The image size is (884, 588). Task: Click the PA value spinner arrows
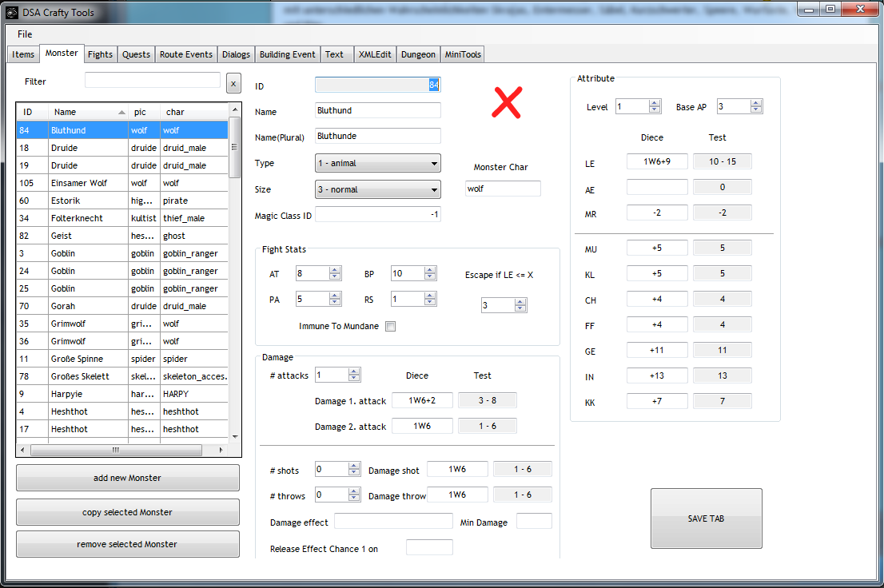(335, 299)
